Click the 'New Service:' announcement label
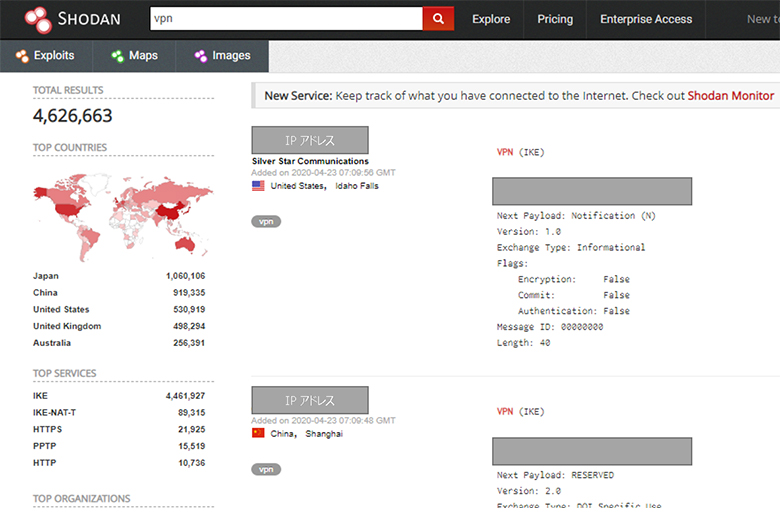Screen dimensions: 780x521 click(x=298, y=96)
